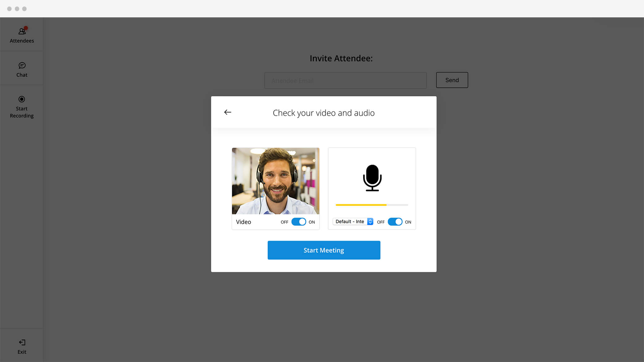
Task: Click the OFF label beside Video toggle
Action: pyautogui.click(x=285, y=222)
